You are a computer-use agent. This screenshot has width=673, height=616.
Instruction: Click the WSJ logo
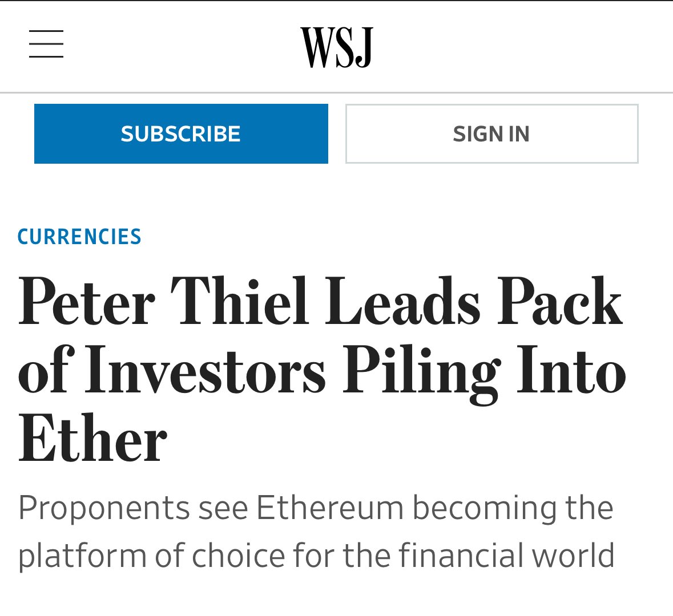coord(337,47)
